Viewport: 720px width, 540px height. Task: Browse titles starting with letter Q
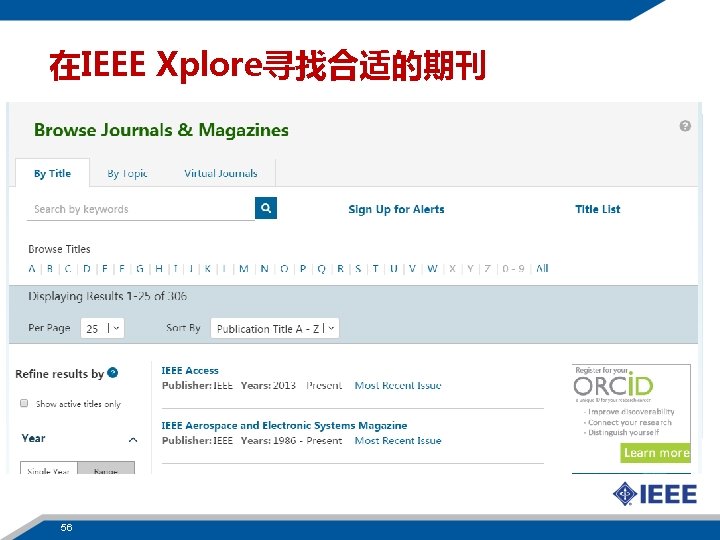(321, 269)
